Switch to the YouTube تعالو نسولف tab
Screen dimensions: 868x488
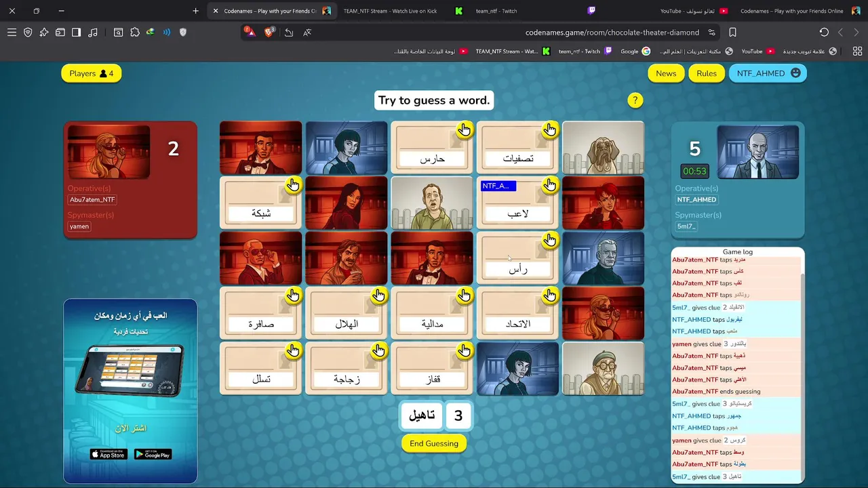(x=668, y=11)
